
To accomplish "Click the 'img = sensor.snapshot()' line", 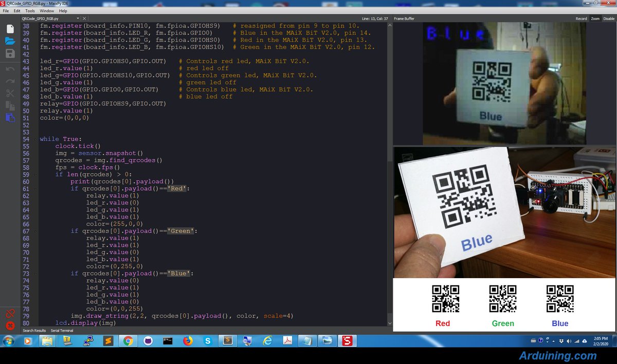I will (x=99, y=153).
